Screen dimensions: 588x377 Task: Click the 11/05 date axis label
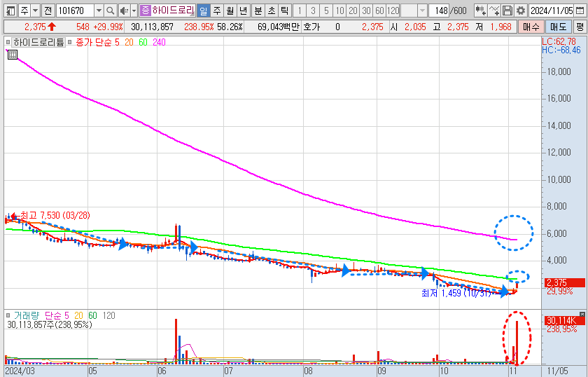(557, 371)
